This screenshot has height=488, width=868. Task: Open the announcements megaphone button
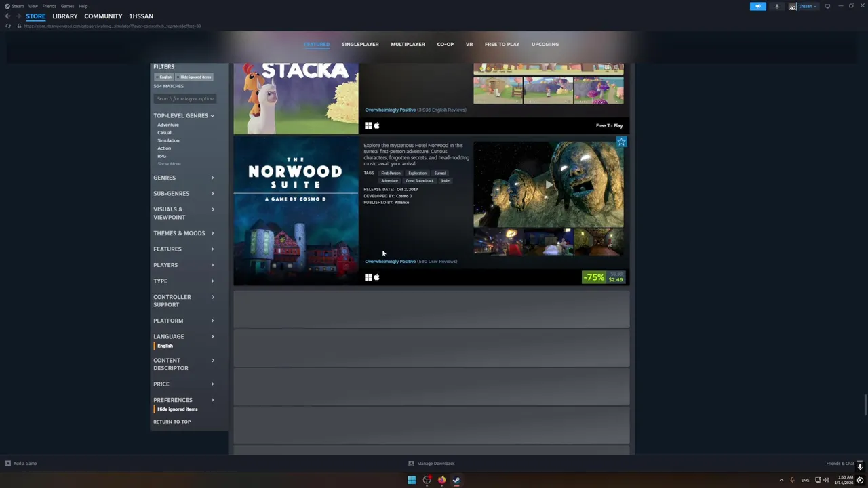pyautogui.click(x=757, y=6)
